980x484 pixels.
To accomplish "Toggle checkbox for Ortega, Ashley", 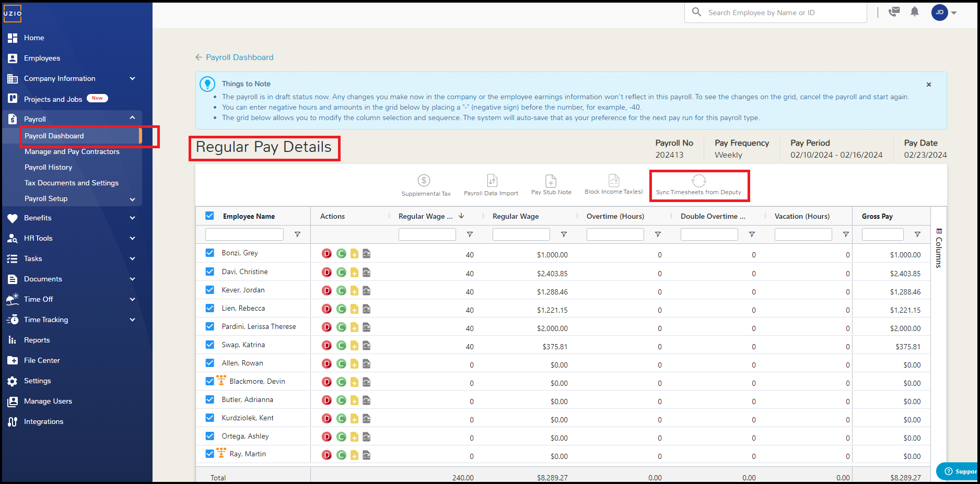I will pos(209,436).
